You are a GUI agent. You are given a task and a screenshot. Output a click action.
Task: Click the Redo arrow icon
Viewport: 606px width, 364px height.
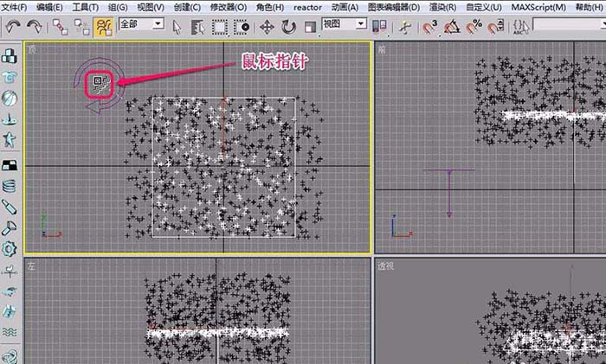pos(35,27)
